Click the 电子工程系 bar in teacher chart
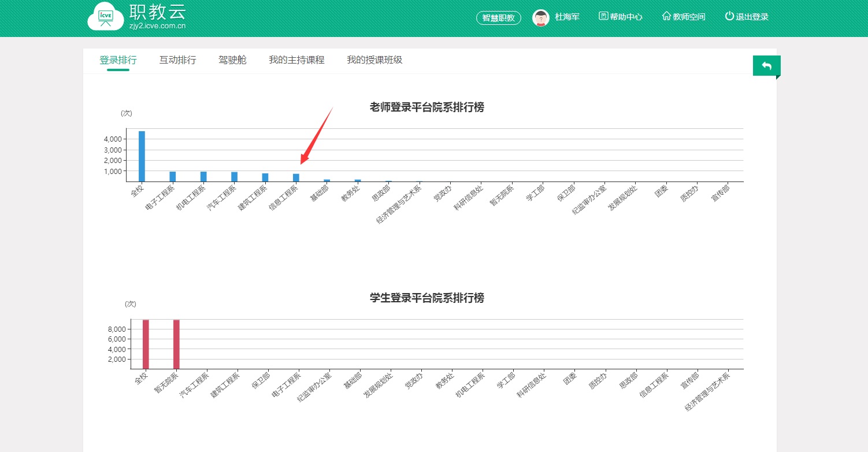Image resolution: width=868 pixels, height=452 pixels. click(172, 177)
